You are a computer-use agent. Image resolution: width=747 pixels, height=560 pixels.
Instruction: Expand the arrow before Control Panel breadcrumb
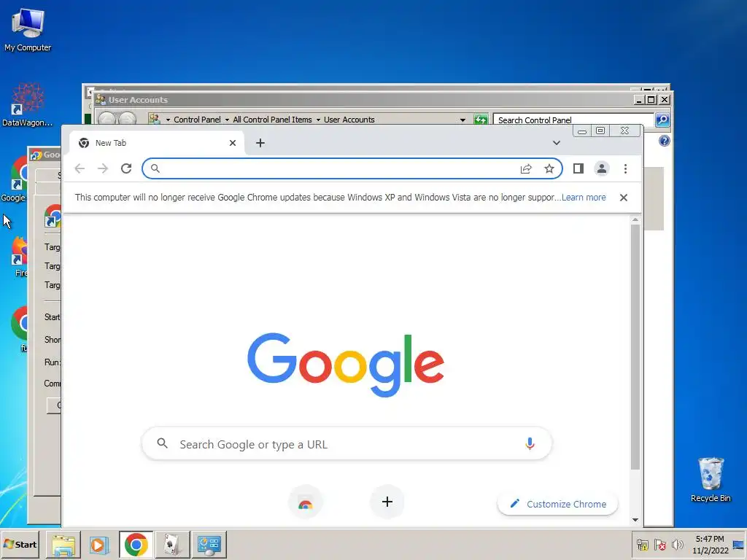tap(168, 120)
